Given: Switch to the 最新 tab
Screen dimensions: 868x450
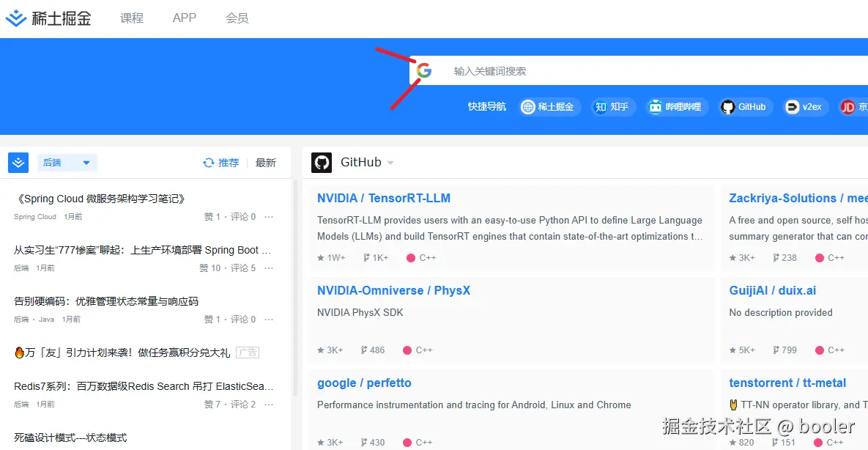Looking at the screenshot, I should pyautogui.click(x=266, y=163).
